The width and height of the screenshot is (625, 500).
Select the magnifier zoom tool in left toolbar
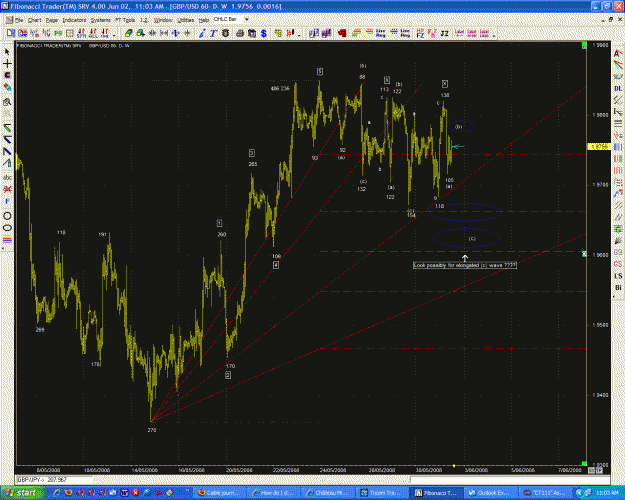(7, 102)
